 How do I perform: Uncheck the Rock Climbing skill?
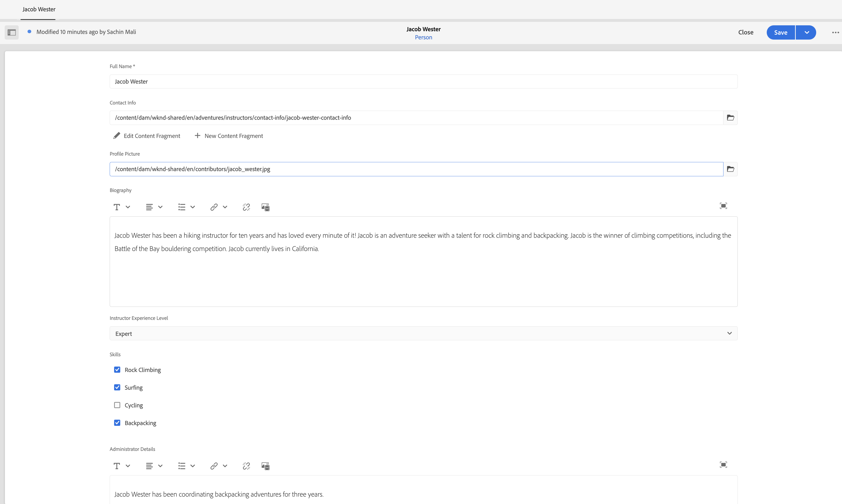[117, 370]
